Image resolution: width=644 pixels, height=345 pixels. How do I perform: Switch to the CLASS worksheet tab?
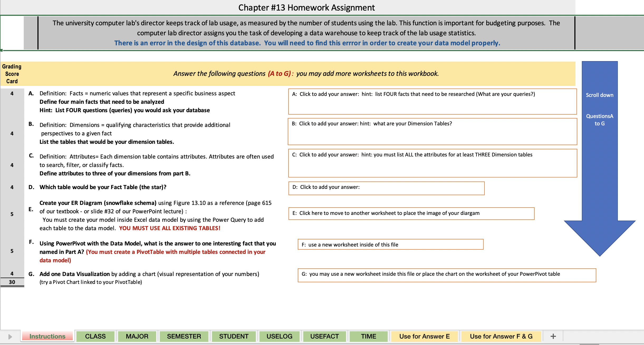(95, 336)
